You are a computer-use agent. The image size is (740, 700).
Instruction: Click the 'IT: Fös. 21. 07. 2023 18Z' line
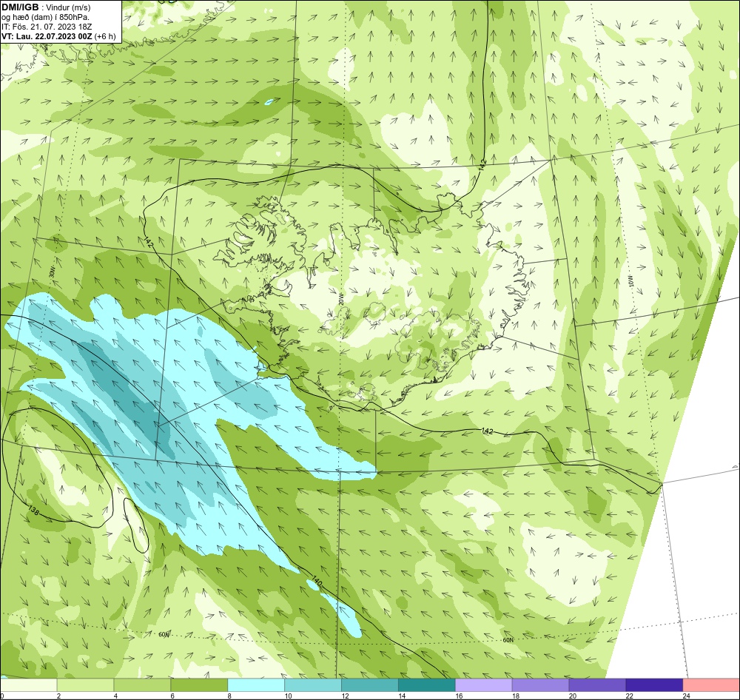(x=47, y=27)
